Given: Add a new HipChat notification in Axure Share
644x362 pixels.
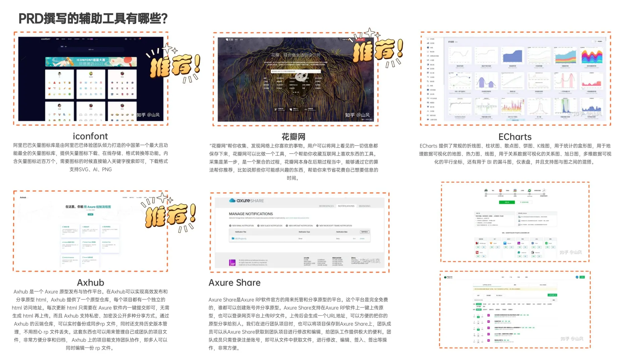Looking at the screenshot, I should [x=299, y=226].
